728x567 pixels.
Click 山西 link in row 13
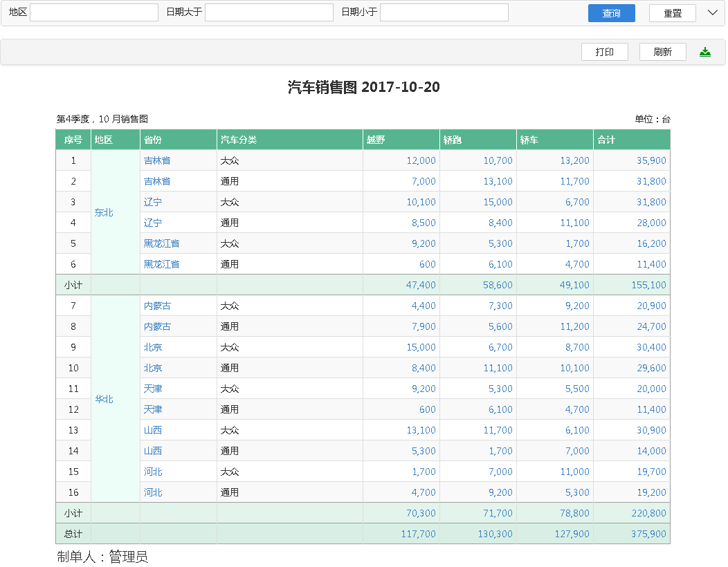point(153,430)
